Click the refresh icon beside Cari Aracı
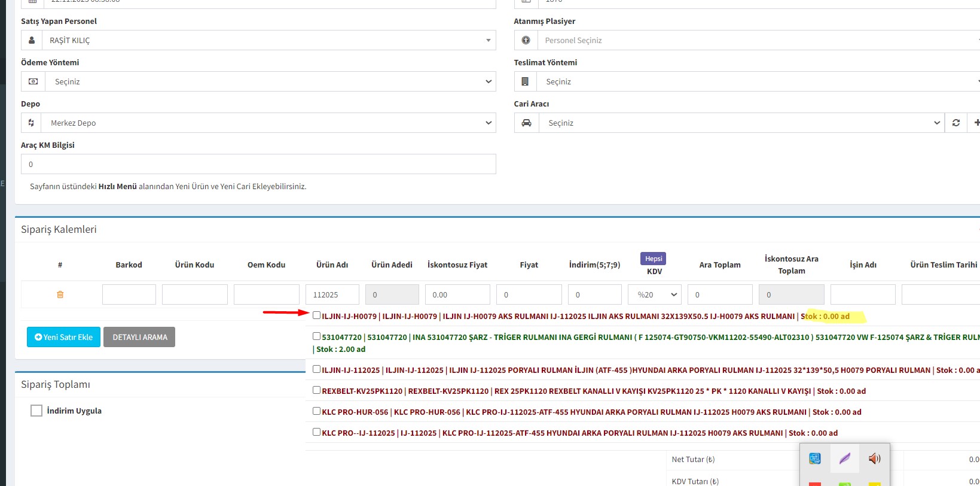Screen dimensions: 980x486 click(955, 123)
